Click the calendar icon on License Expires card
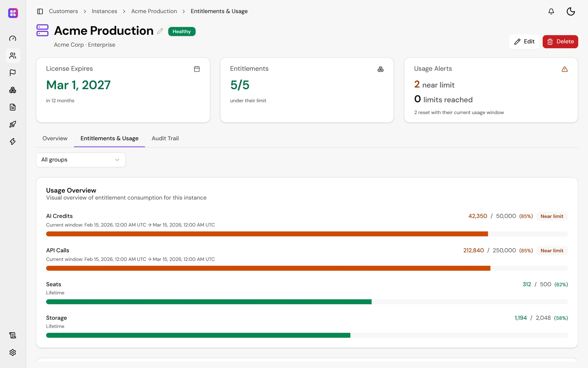Viewport: 588px width, 368px height. (197, 69)
